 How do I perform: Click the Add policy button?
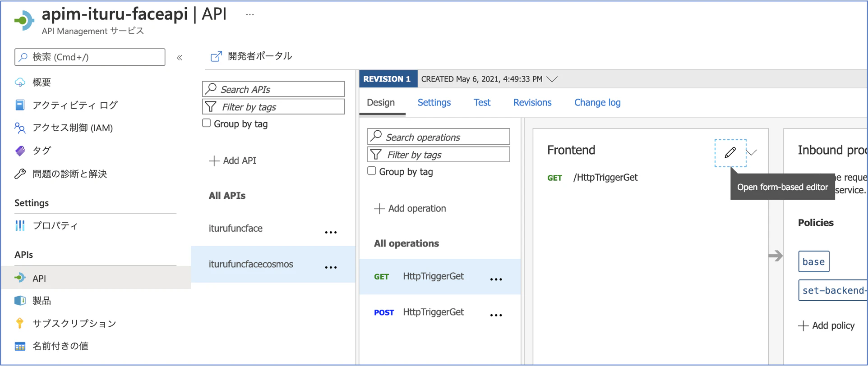point(826,326)
